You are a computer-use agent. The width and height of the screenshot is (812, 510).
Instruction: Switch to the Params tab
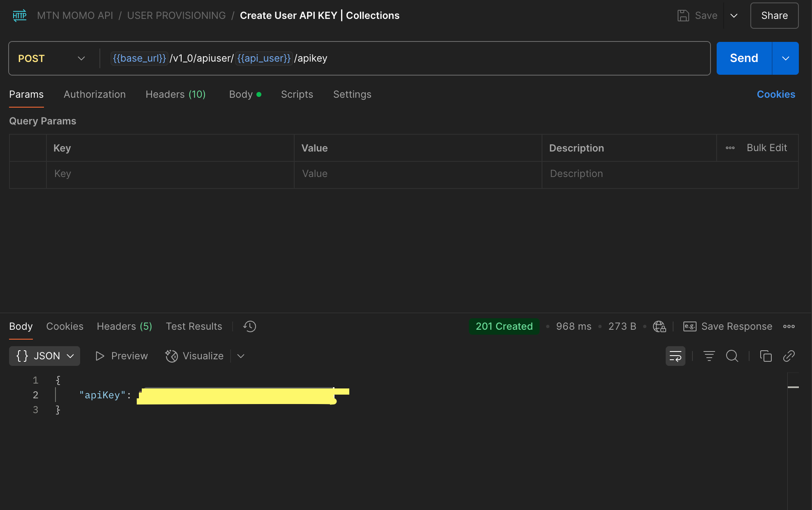[x=26, y=94]
